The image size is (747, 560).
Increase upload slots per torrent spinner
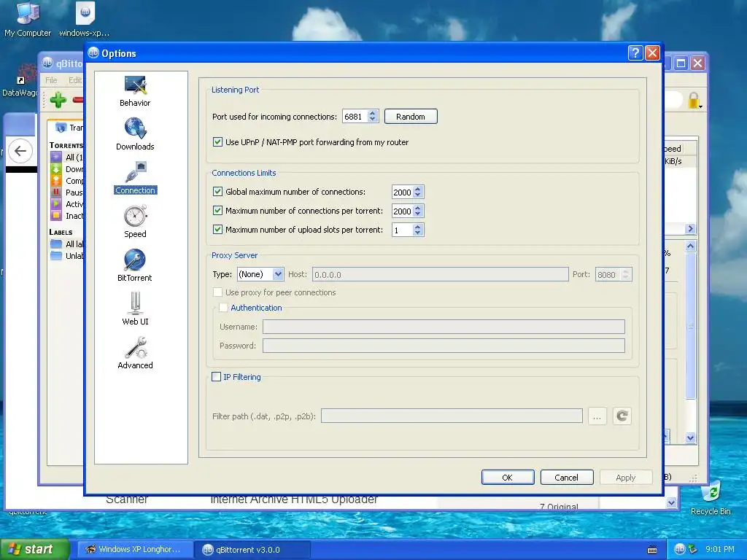[418, 227]
